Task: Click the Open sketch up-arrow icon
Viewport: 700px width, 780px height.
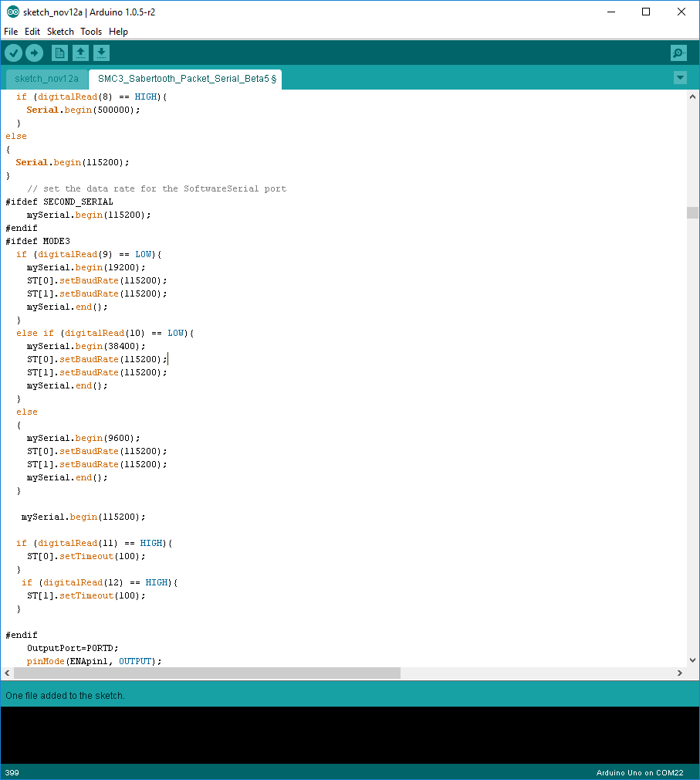Action: coord(80,53)
